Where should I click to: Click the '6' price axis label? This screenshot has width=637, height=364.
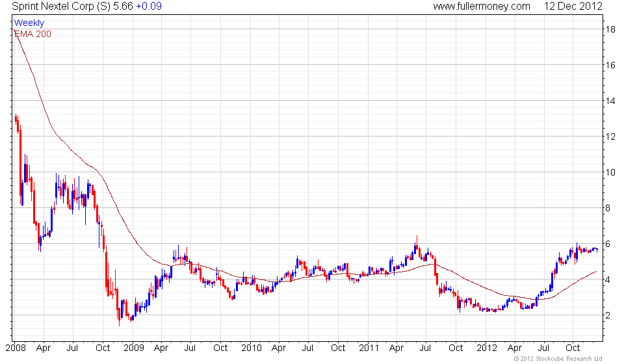tap(608, 244)
